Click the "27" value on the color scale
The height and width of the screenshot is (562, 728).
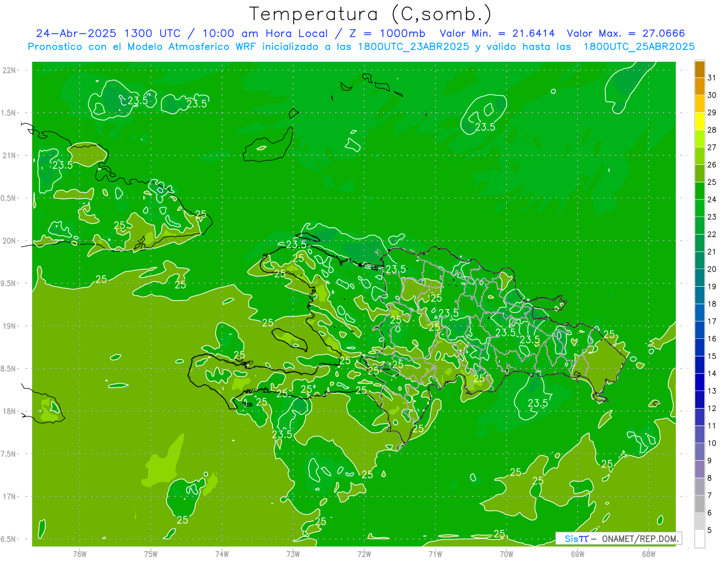[x=712, y=147]
